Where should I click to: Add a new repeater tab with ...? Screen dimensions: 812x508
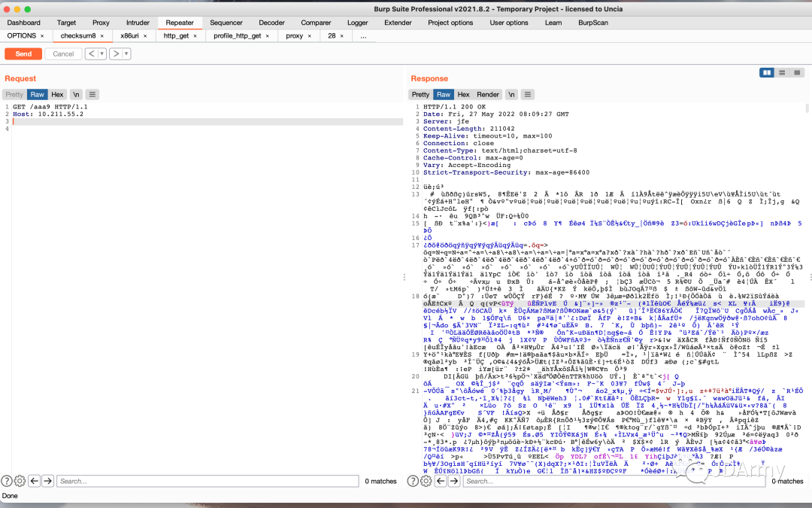(364, 36)
